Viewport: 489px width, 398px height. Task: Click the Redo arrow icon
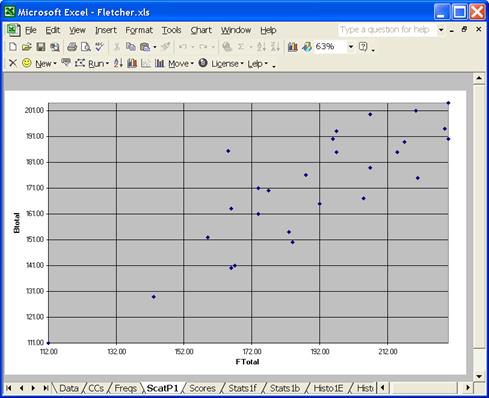(203, 47)
